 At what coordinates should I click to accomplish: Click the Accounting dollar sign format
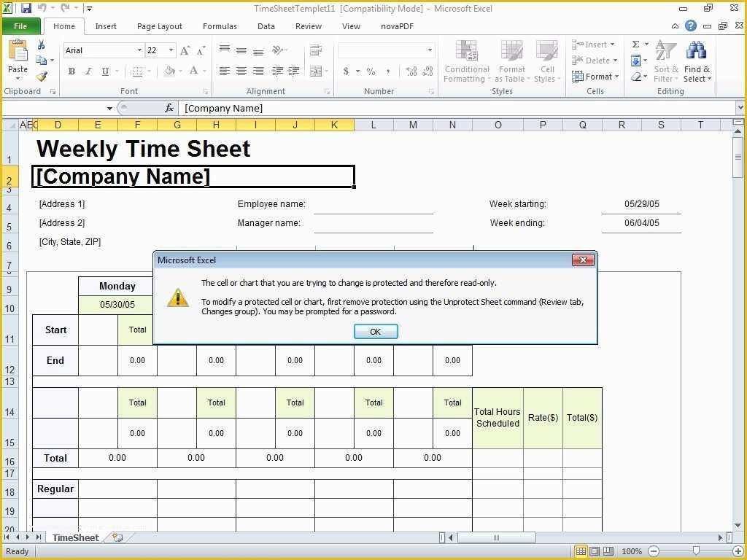point(347,71)
